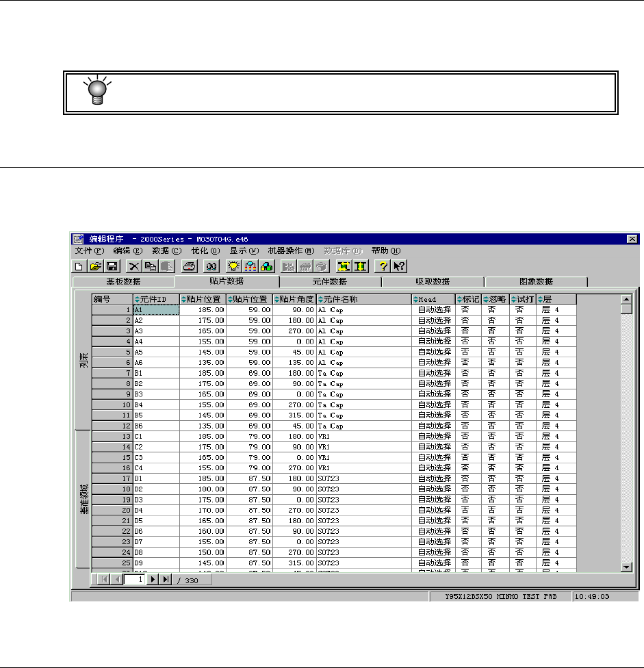Click the grayed chip component toolbar icon
The height and width of the screenshot is (668, 644).
[x=305, y=267]
